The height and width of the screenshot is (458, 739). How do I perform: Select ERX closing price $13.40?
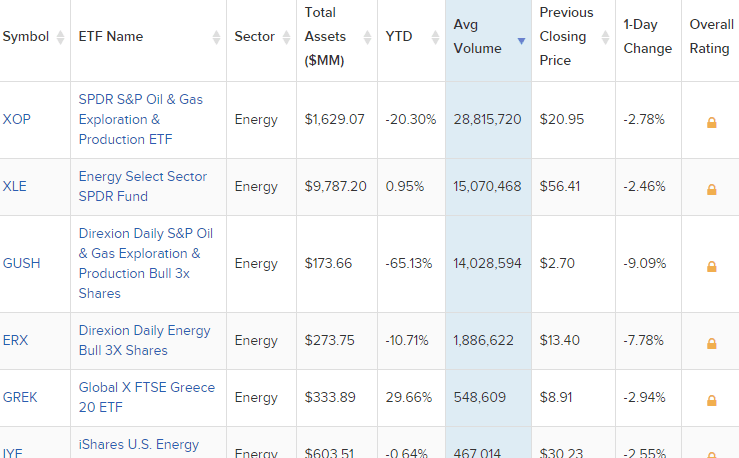coord(559,340)
